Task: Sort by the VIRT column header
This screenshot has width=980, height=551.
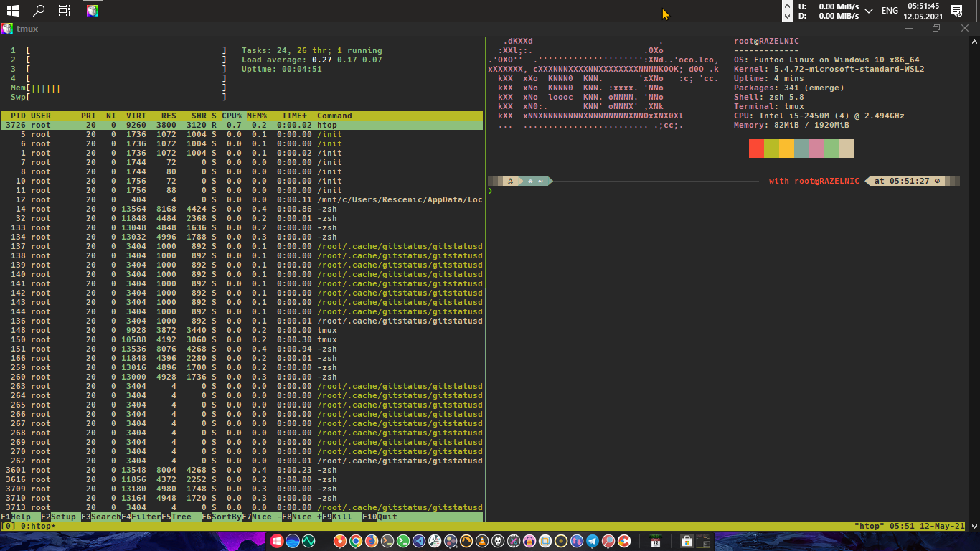Action: (x=136, y=116)
